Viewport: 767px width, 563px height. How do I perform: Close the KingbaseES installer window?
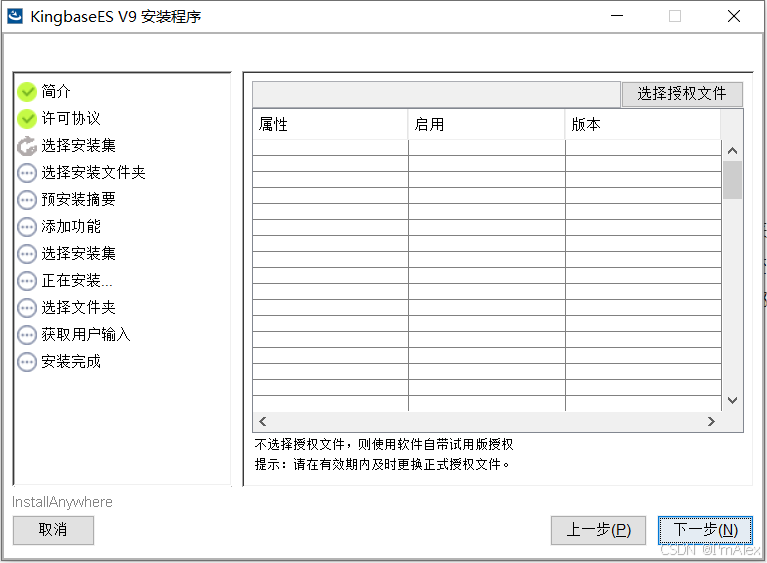(734, 16)
